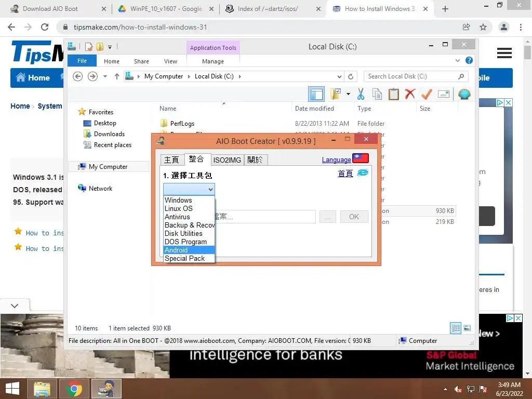Expand the Explorer ribbon chevron
Viewport: 532px width, 399px height.
pyautogui.click(x=457, y=60)
